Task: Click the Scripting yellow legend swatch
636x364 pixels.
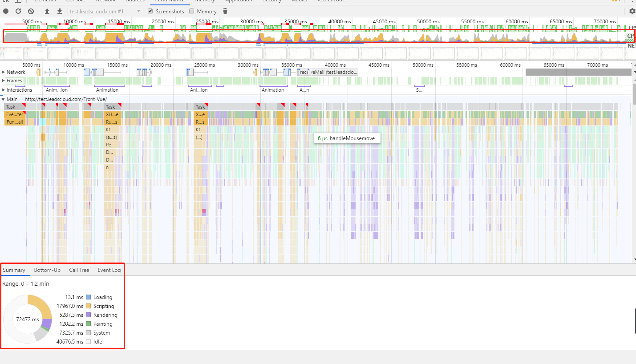Action: point(88,306)
